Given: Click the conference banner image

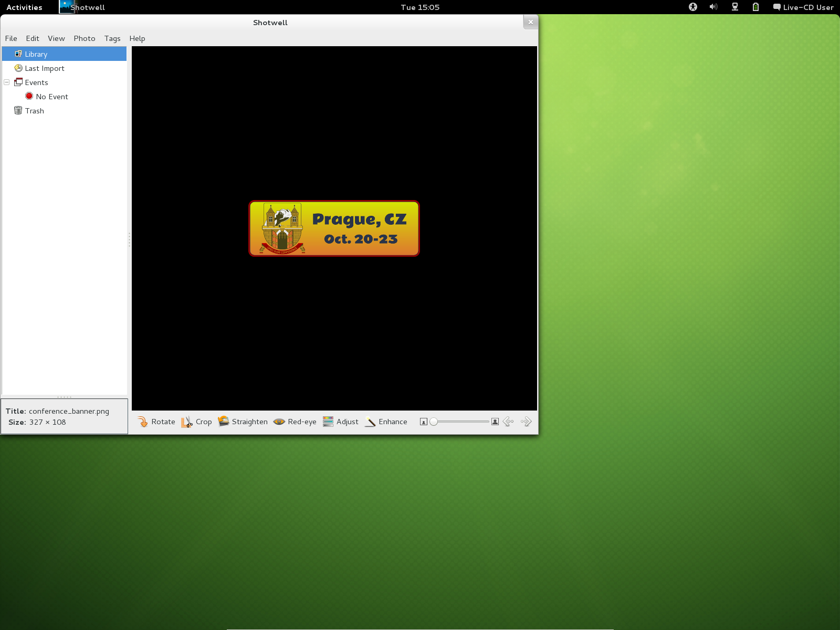Looking at the screenshot, I should pyautogui.click(x=334, y=229).
